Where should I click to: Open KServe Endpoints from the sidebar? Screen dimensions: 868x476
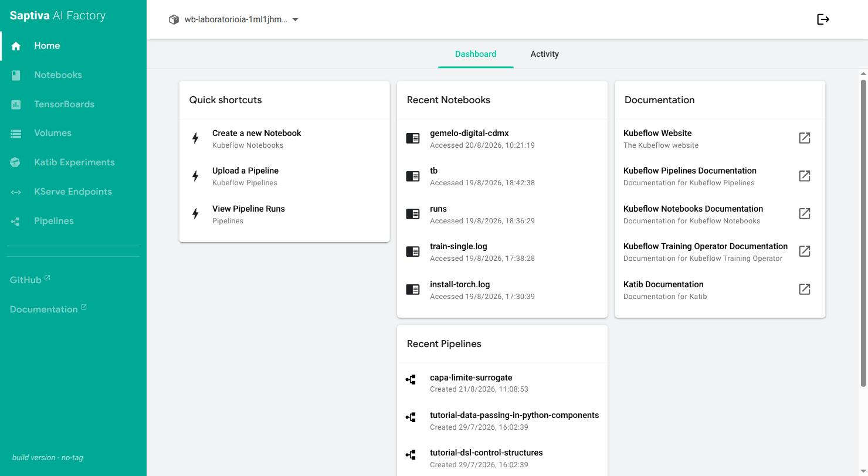(73, 192)
